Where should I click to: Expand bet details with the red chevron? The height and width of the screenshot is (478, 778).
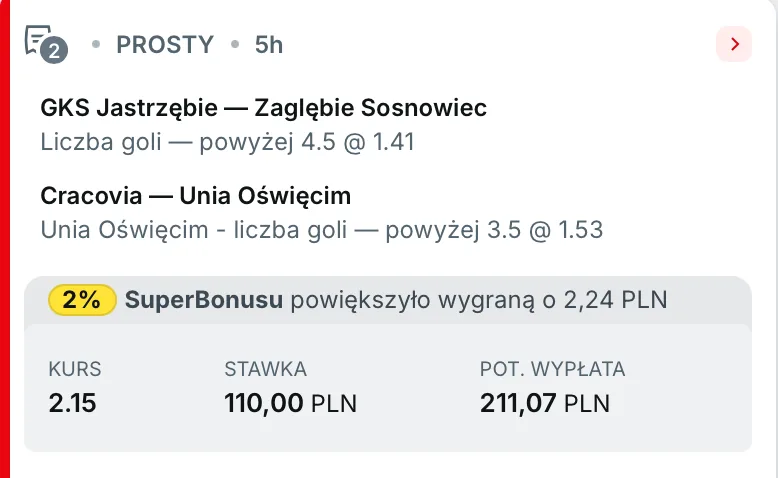(734, 44)
